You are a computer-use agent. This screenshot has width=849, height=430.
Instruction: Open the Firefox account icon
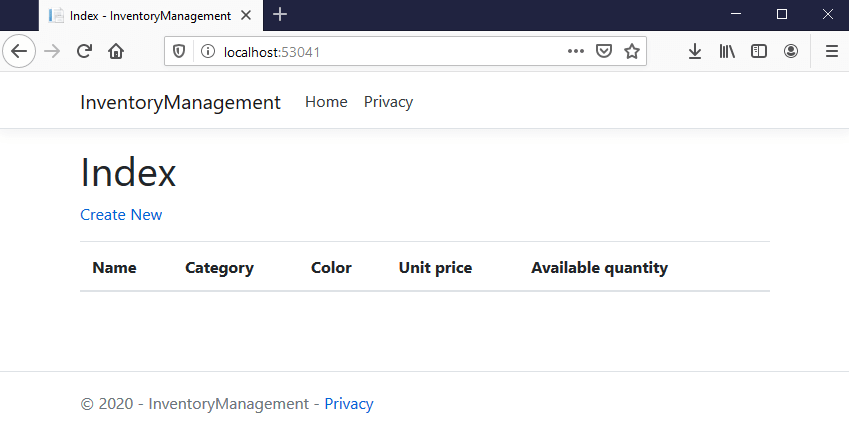(x=791, y=51)
